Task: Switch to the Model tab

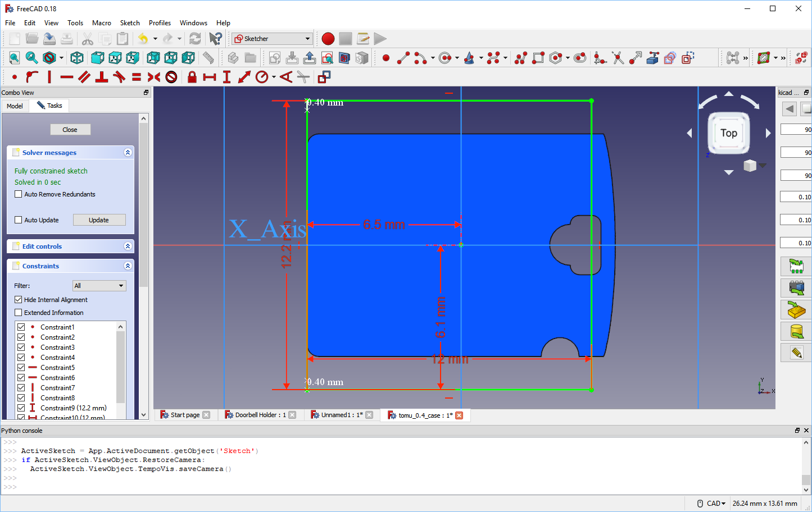Action: click(14, 106)
